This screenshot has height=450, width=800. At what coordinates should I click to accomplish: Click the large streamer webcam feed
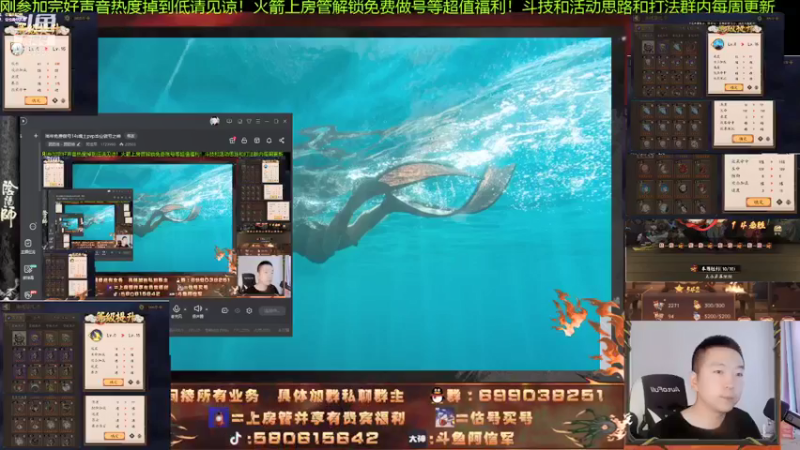pyautogui.click(x=702, y=381)
